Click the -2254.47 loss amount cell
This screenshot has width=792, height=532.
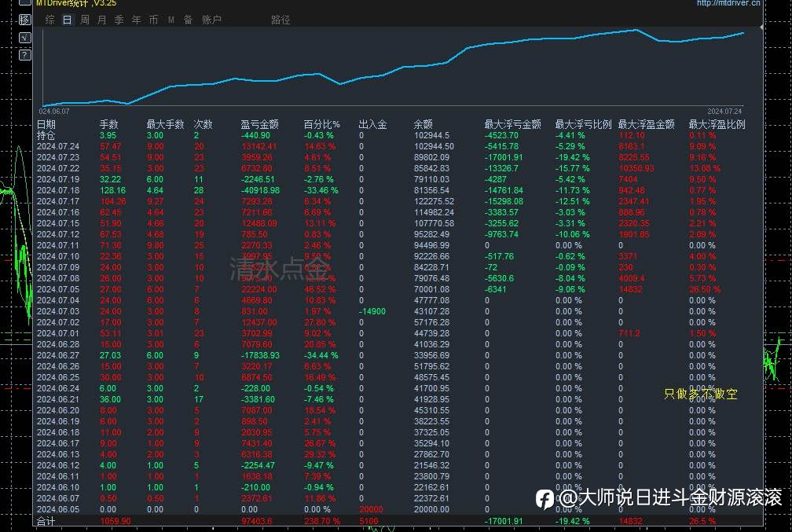pyautogui.click(x=258, y=465)
